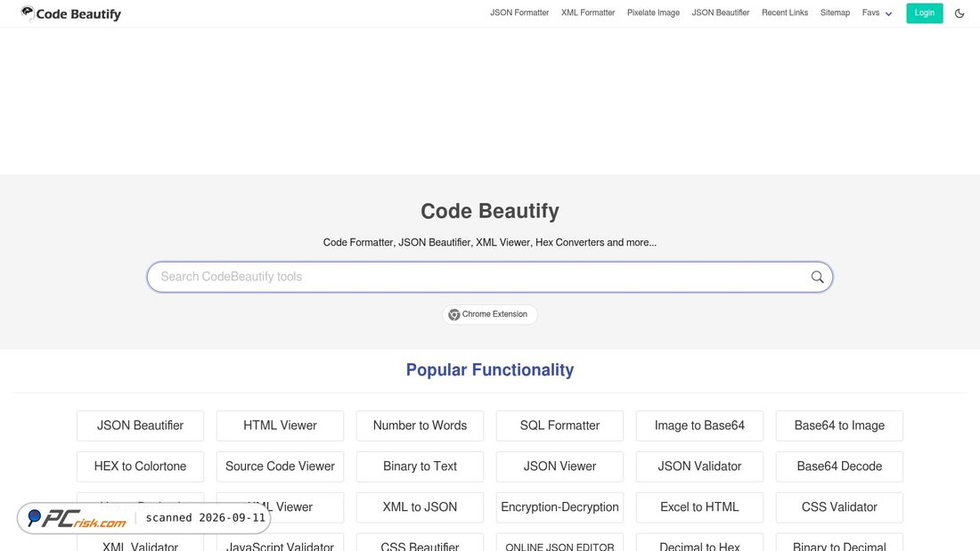Image resolution: width=980 pixels, height=551 pixels.
Task: Open XML to JSON tool
Action: (x=420, y=507)
